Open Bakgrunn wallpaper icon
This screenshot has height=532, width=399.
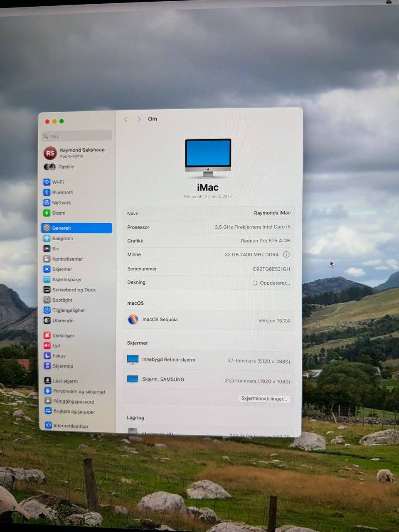pyautogui.click(x=47, y=239)
